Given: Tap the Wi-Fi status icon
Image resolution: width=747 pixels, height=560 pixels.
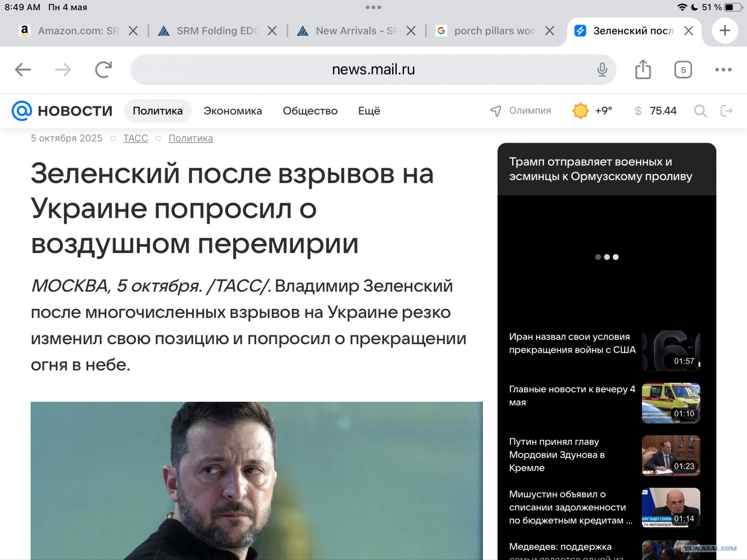Looking at the screenshot, I should pos(682,7).
